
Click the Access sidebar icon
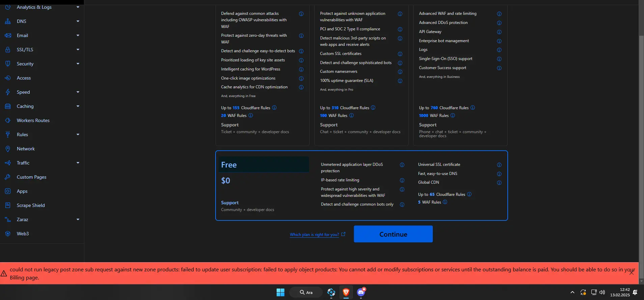(8, 78)
